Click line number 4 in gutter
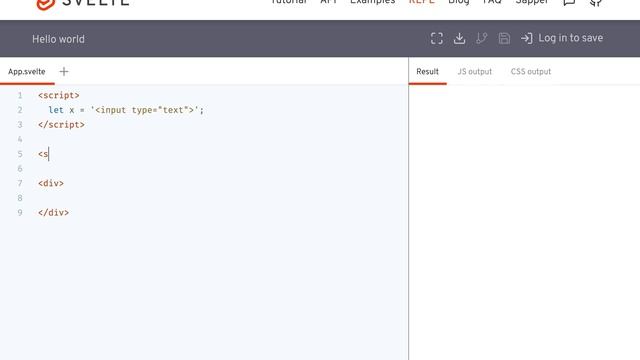The image size is (640, 360). pyautogui.click(x=20, y=140)
